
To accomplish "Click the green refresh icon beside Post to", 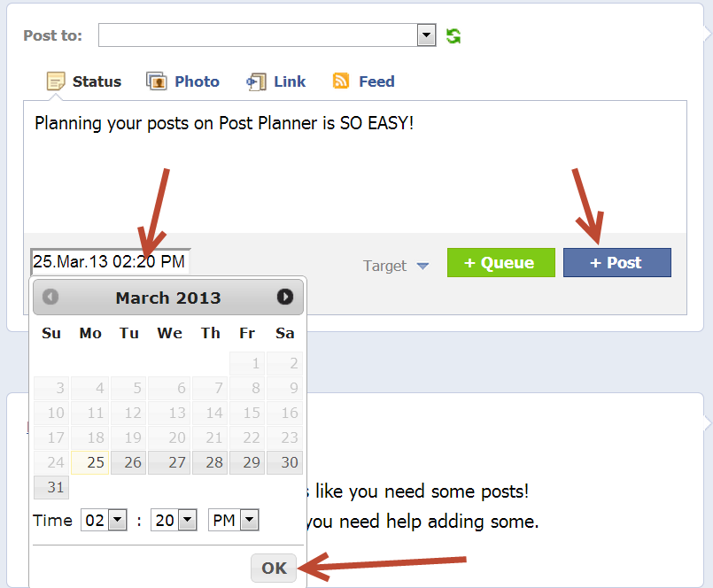I will (453, 35).
